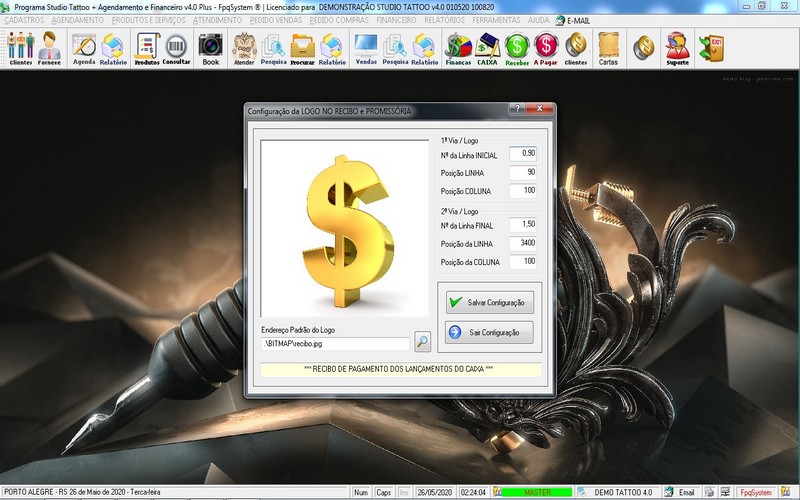The height and width of the screenshot is (500, 800).
Task: Click the network computer icon in status bar
Action: [x=724, y=492]
